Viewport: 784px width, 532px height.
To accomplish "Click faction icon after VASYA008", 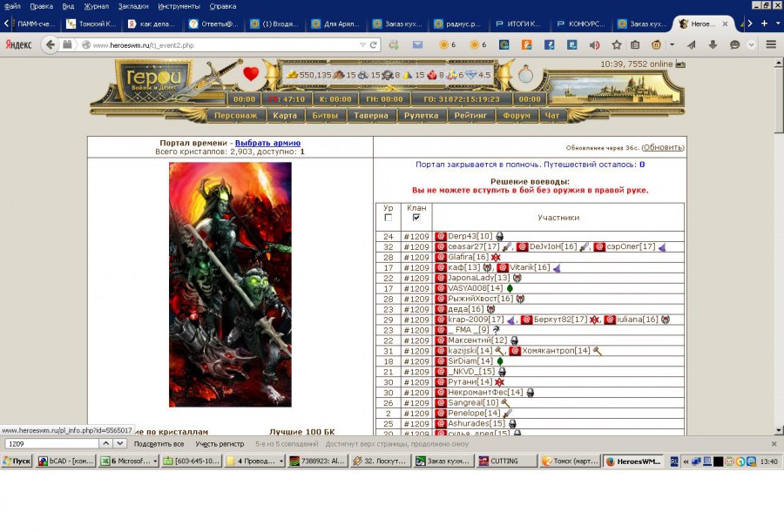I will coord(510,288).
